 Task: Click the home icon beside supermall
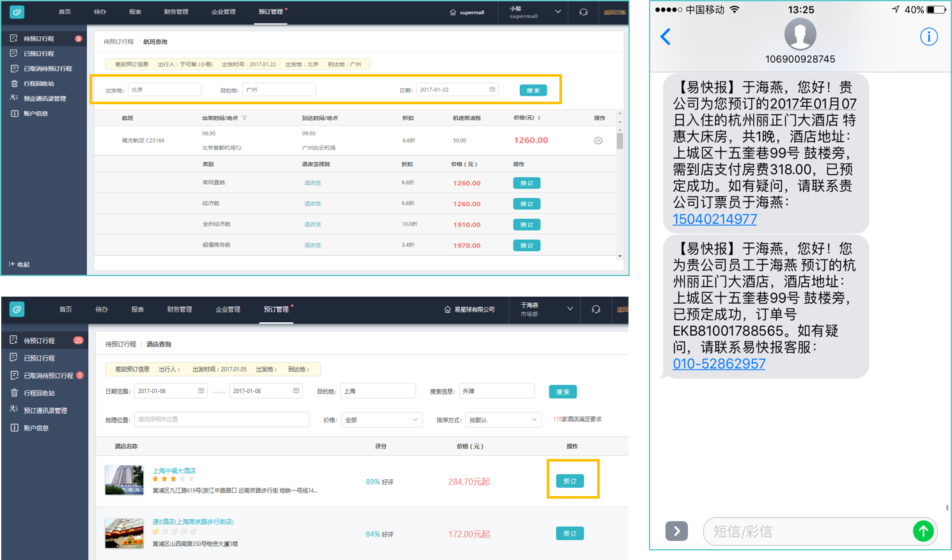point(453,12)
